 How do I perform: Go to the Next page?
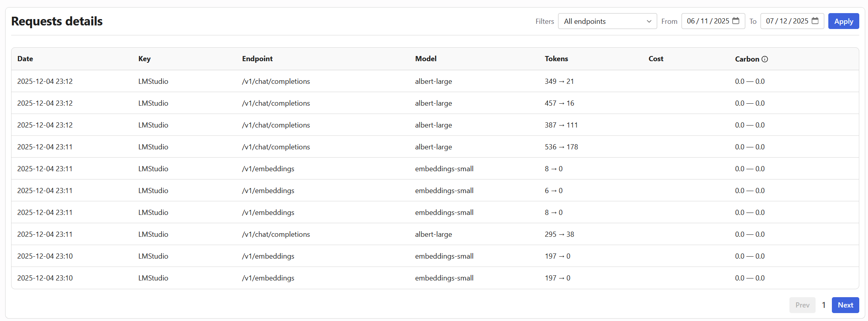845,305
